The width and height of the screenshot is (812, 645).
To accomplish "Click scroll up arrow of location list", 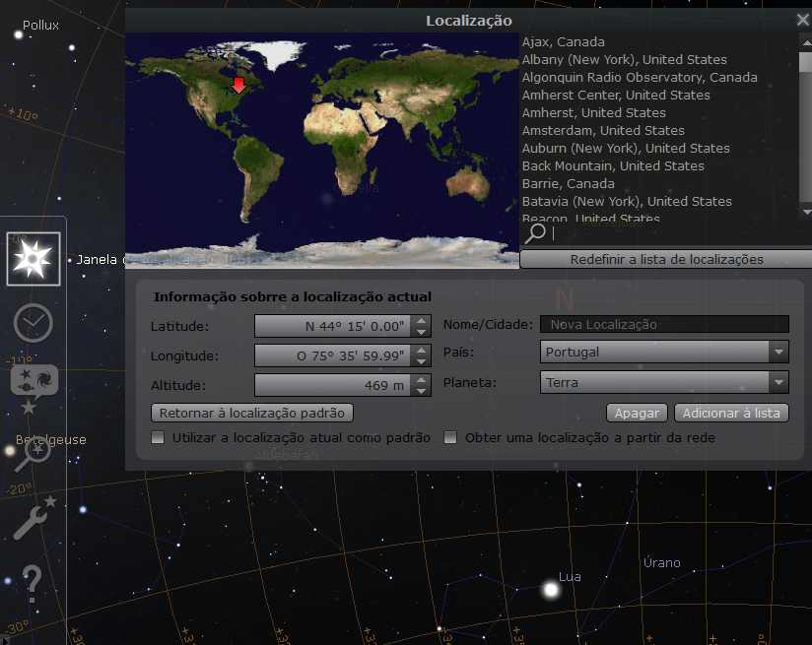I will [806, 42].
